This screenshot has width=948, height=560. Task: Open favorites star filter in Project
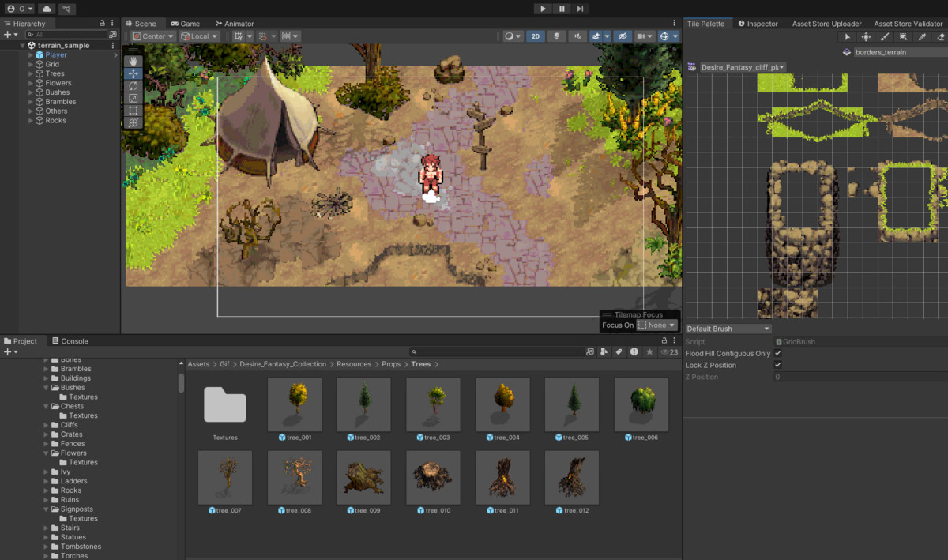click(x=649, y=352)
